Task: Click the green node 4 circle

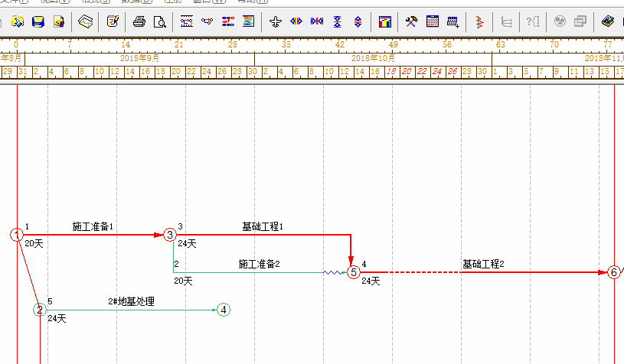Action: (223, 310)
